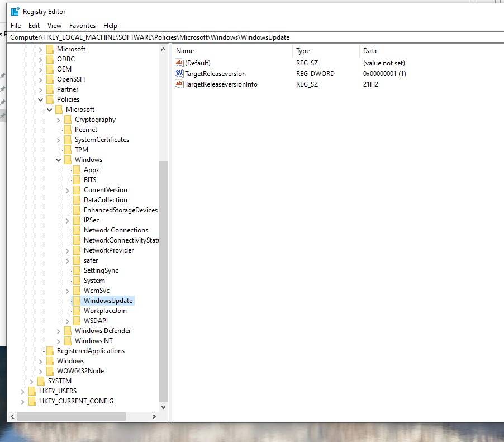Open the File menu
Viewport: 504px width, 442px height.
coord(16,25)
